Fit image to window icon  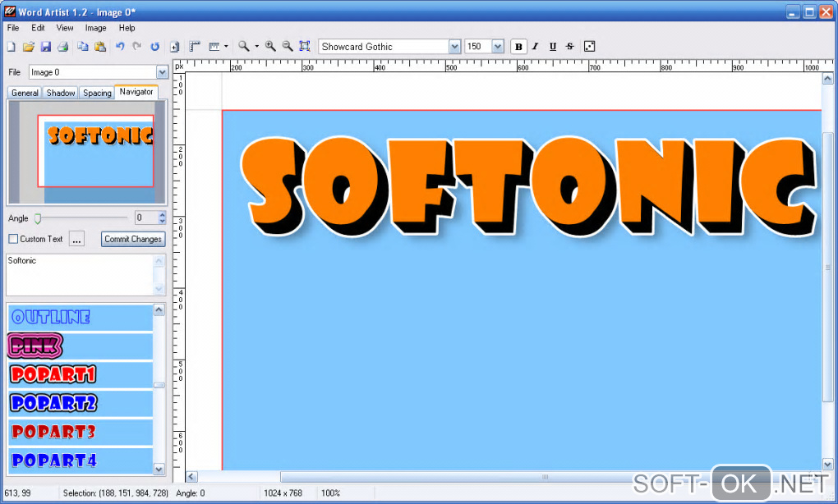pos(305,47)
